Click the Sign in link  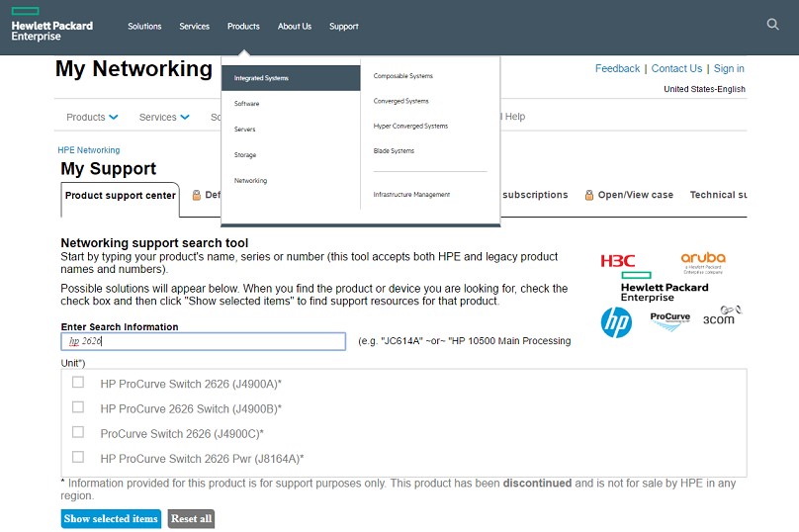729,69
